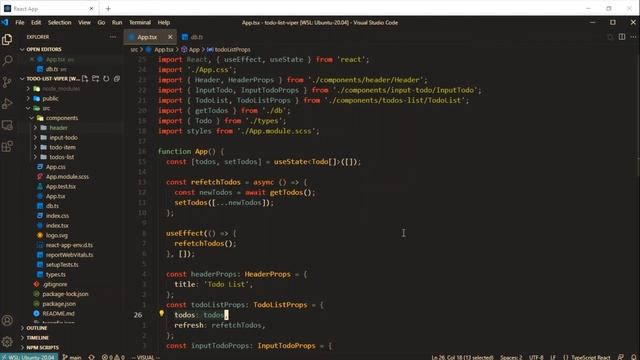Screen dimensions: 640x360
Task: Open the Search view in activity bar
Action: [7, 61]
